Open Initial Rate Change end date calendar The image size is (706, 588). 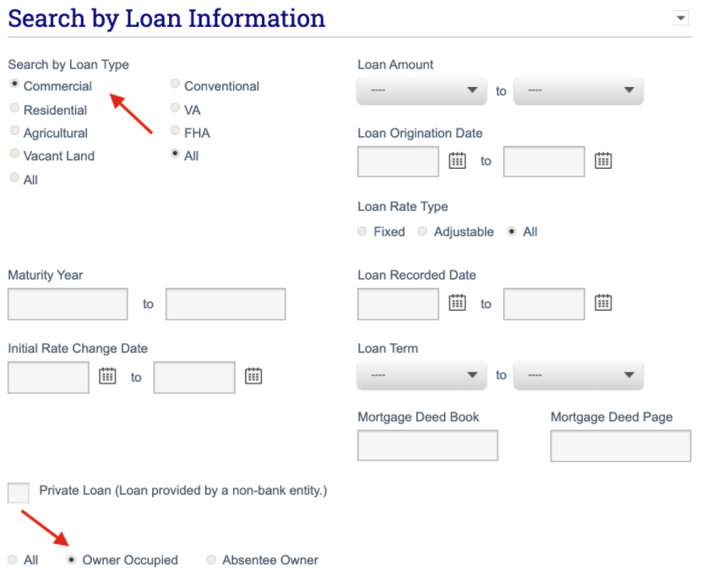pyautogui.click(x=253, y=376)
